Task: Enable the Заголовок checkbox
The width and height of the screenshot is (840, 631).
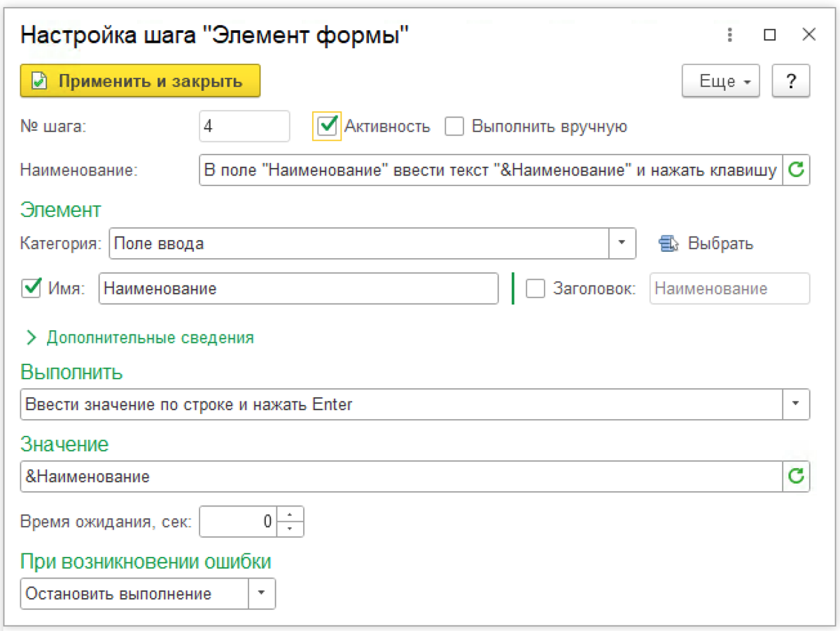Action: tap(535, 288)
